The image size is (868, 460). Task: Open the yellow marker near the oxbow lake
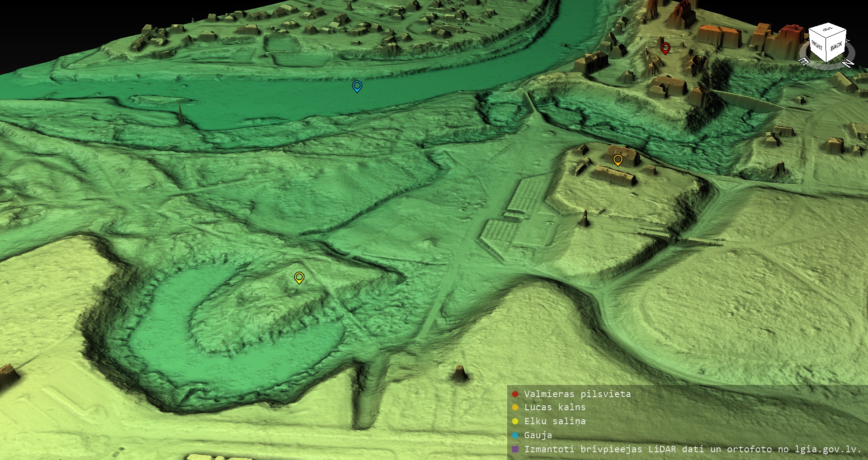(299, 277)
